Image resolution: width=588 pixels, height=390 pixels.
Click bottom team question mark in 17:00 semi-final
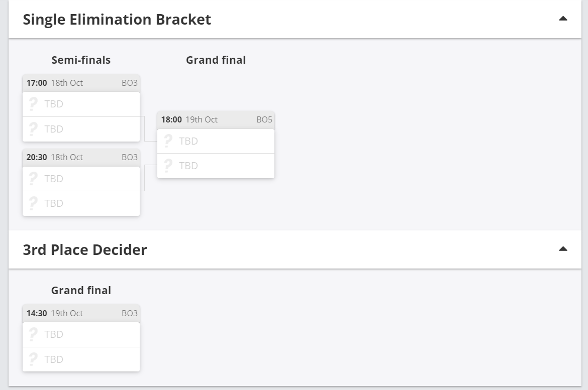(x=33, y=129)
